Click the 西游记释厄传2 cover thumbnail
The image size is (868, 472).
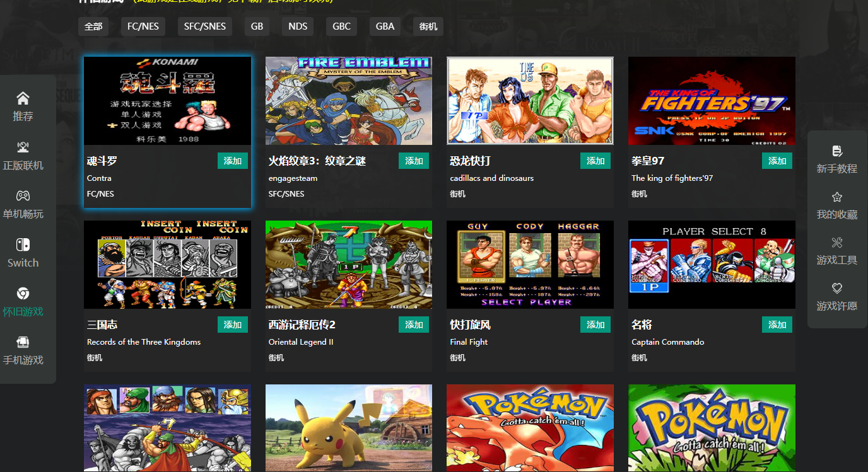point(348,265)
